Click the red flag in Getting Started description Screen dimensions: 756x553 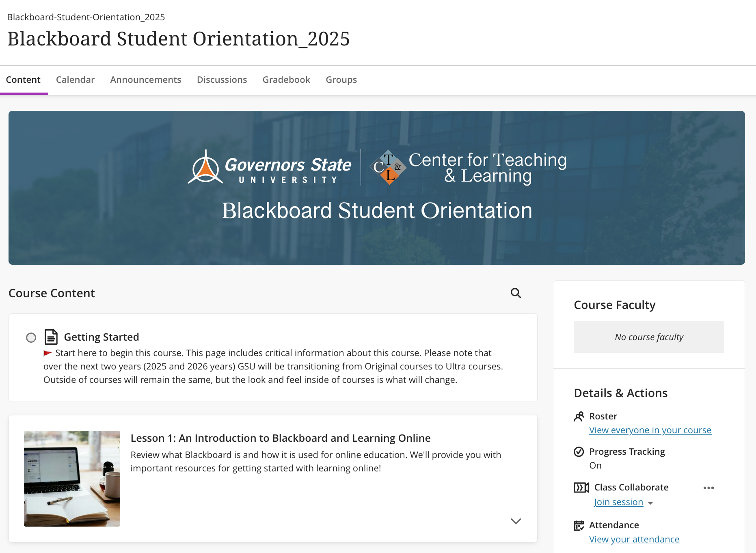point(48,353)
